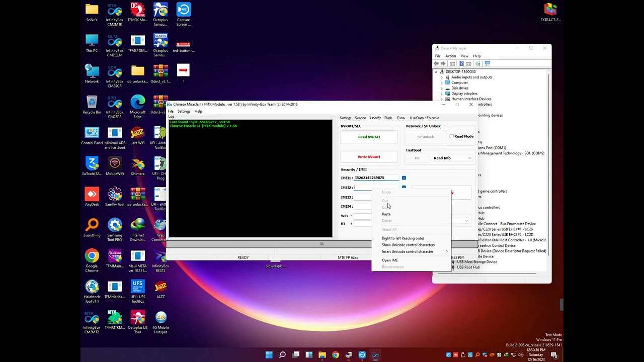Screen dimensions: 644x362
Task: Open TFMSPDM desktop shortcut
Action: coord(137,44)
